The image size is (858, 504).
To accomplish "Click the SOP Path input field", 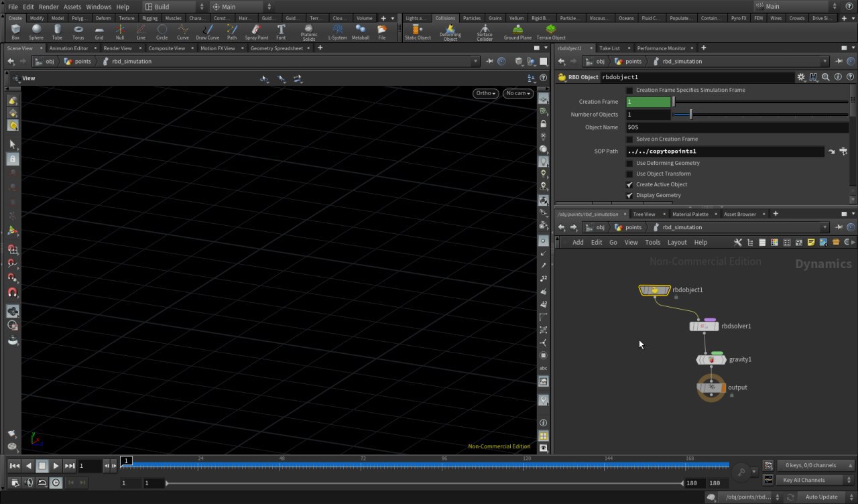I will [x=725, y=151].
